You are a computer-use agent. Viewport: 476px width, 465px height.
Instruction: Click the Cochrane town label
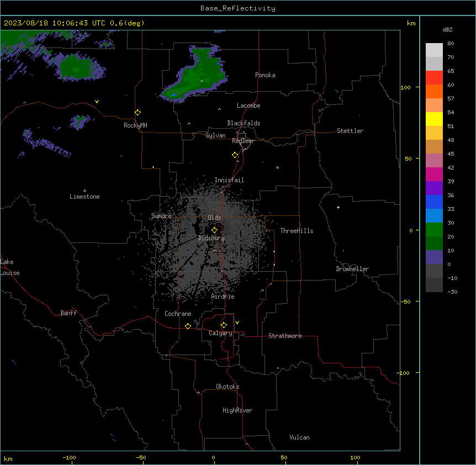[178, 314]
